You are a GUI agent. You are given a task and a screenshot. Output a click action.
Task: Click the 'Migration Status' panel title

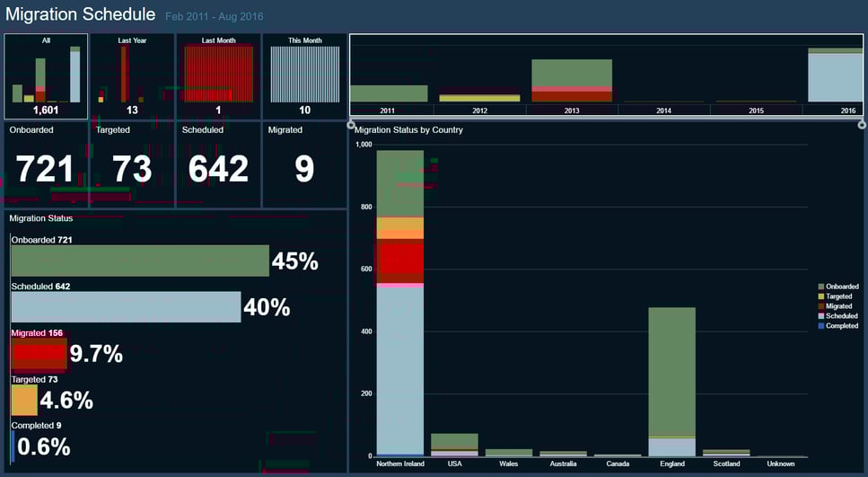[41, 218]
